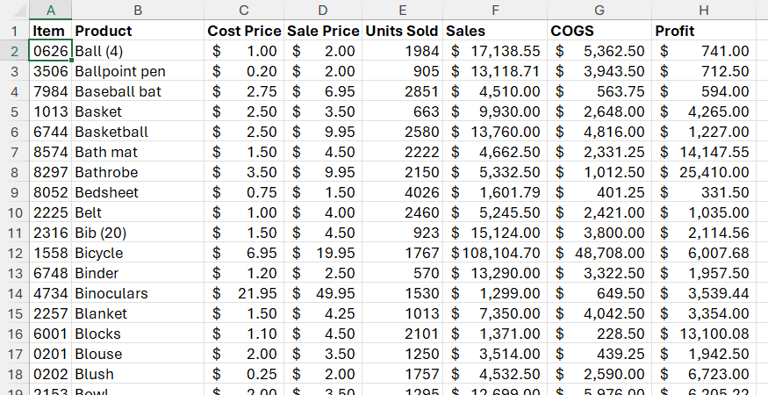Screen dimensions: 768x395
Task: Select row 7 header
Action: pos(15,152)
